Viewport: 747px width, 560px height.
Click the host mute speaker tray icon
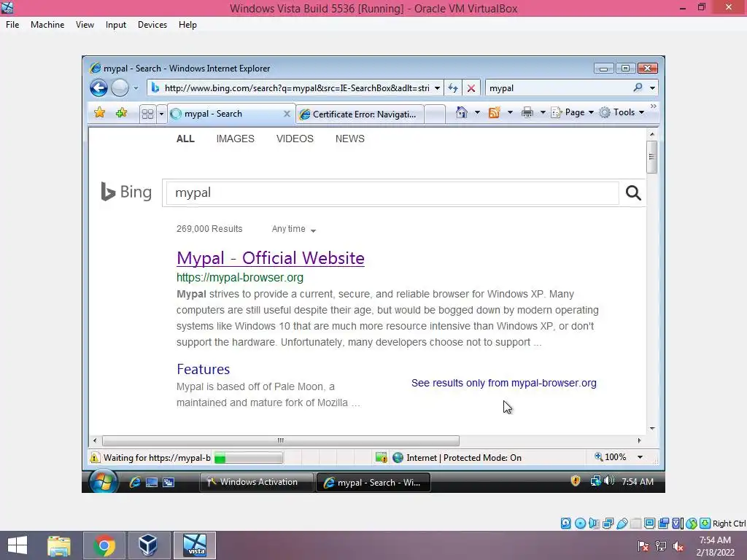pos(678,545)
